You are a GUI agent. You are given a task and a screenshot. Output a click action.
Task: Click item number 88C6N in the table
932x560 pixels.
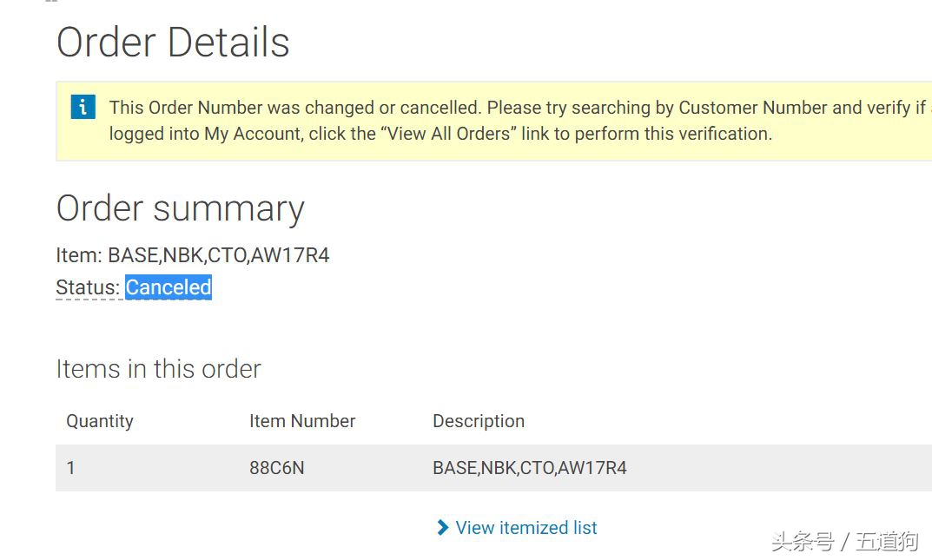(x=276, y=468)
